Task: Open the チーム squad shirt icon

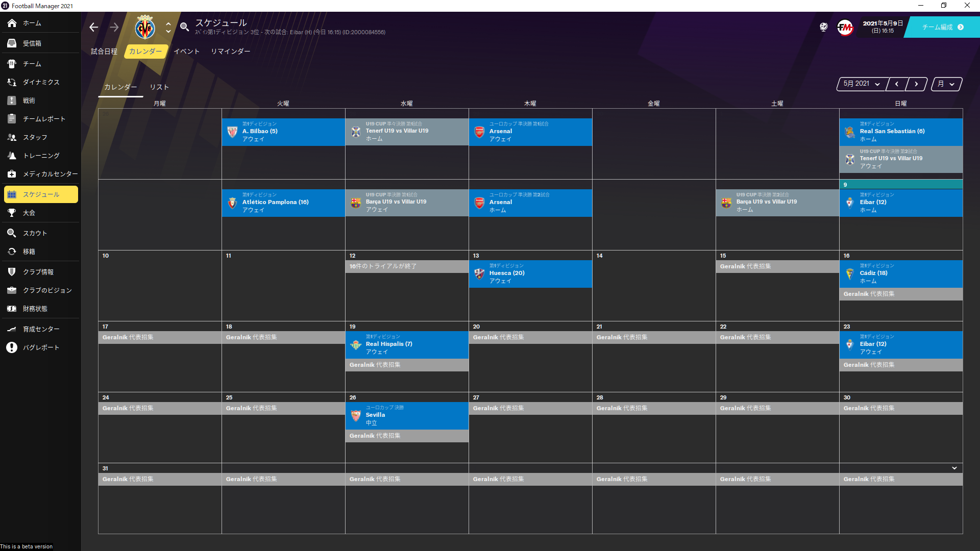Action: [12, 64]
